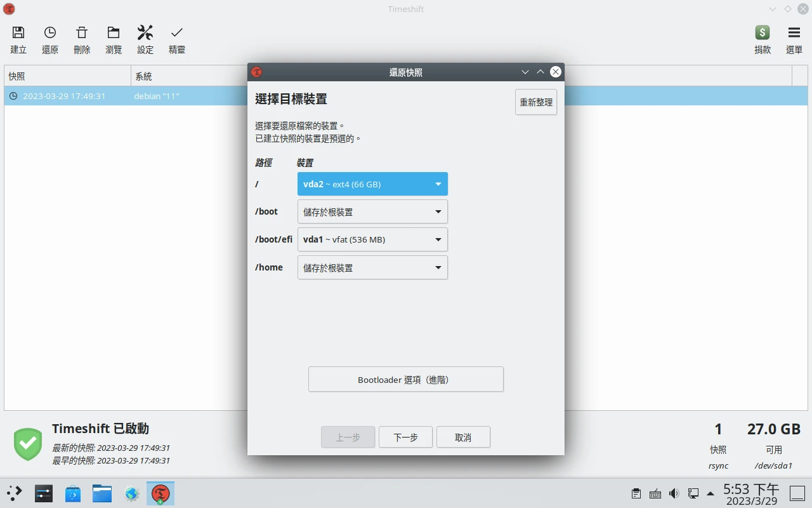Screen dimensions: 812x508
Task: Expand the root path vda2 device dropdown
Action: pos(372,184)
